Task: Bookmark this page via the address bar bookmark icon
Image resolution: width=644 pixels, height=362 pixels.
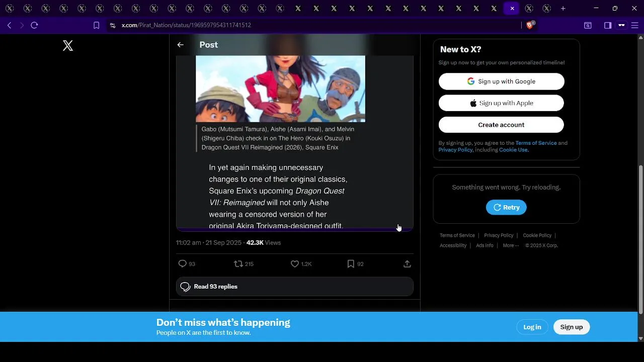Action: pyautogui.click(x=97, y=25)
